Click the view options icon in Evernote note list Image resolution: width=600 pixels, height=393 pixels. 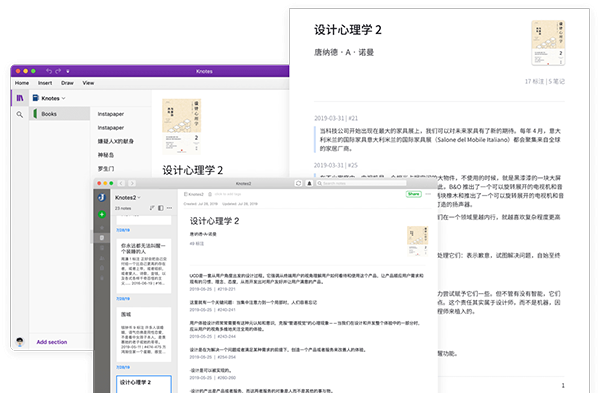click(161, 208)
